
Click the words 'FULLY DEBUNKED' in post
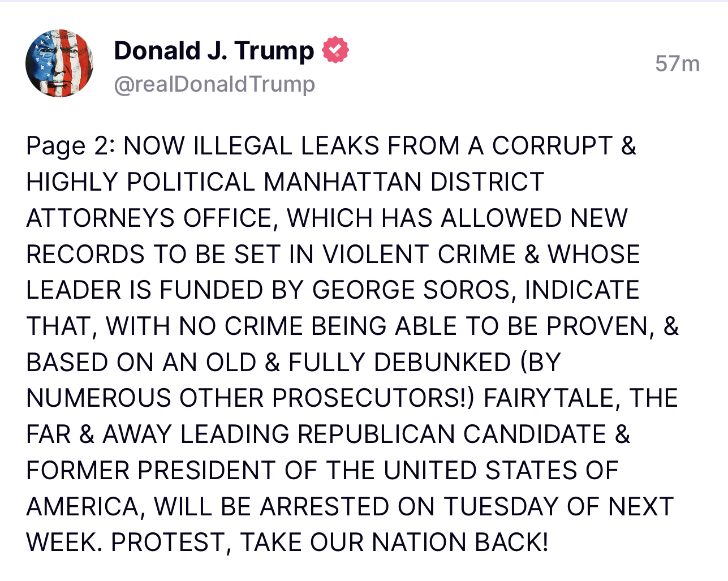point(399,363)
